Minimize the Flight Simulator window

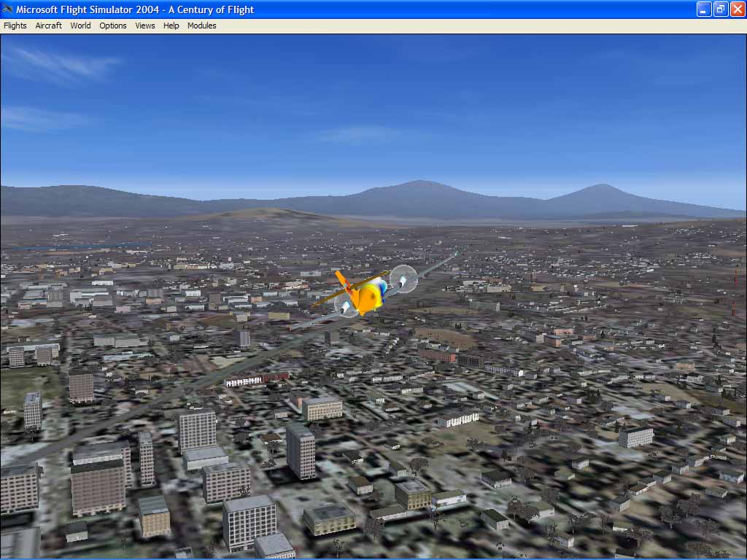704,9
